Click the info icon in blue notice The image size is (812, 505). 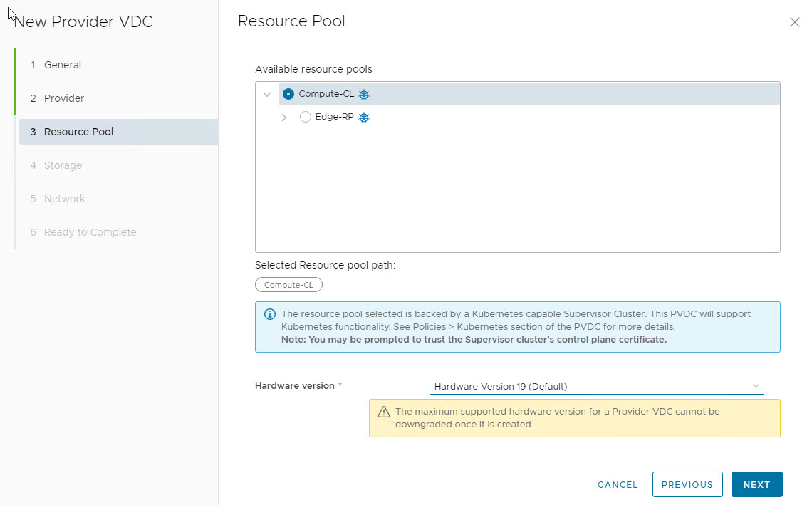point(270,314)
